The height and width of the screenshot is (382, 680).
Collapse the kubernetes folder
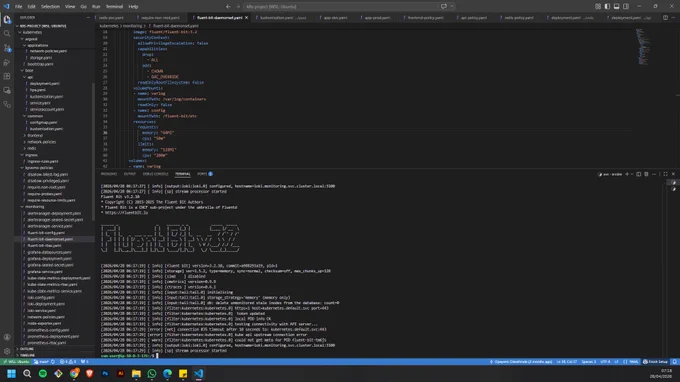32,32
